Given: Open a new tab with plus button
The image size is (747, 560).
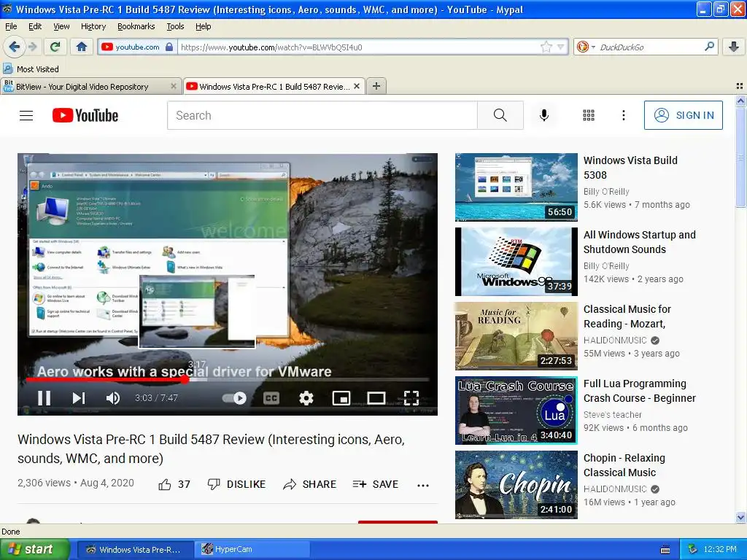Looking at the screenshot, I should point(376,86).
